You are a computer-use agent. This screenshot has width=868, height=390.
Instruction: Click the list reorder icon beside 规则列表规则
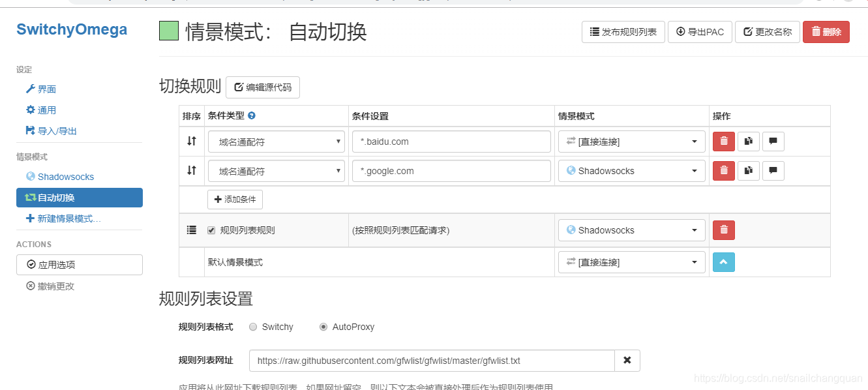(191, 230)
